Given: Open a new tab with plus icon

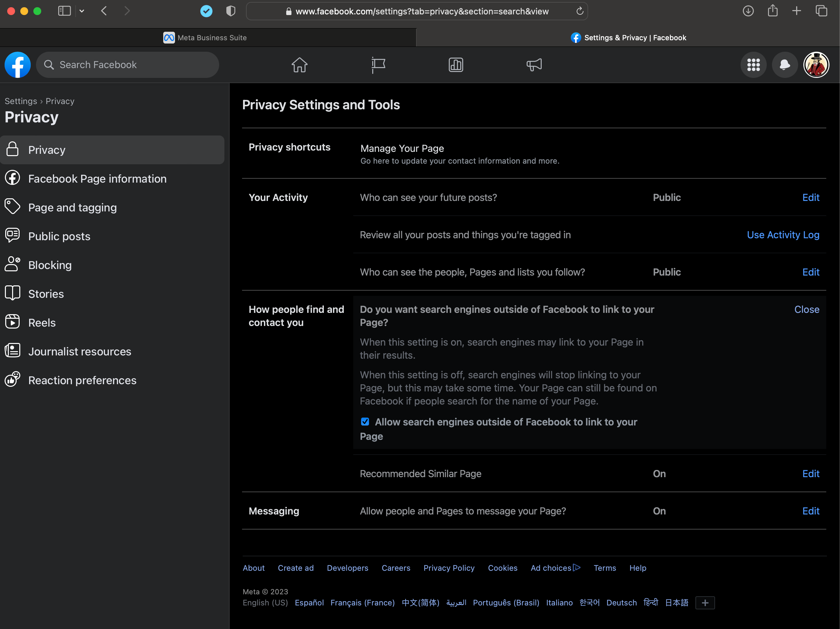Looking at the screenshot, I should click(x=797, y=11).
